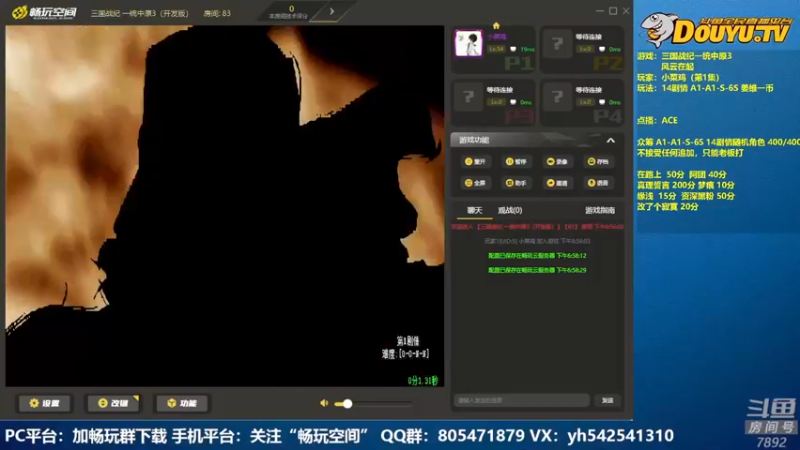Minimize the 畅玩空间 window
Viewport: 800px width, 450px height.
click(x=599, y=11)
